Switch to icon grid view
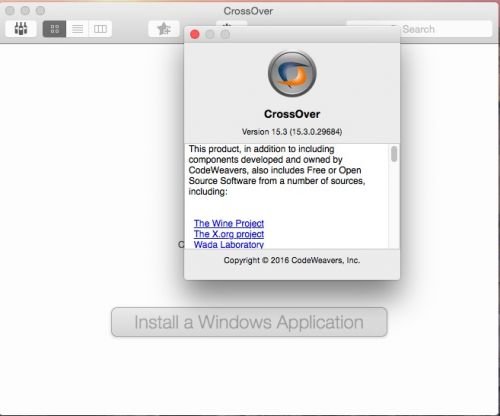The image size is (500, 416). (55, 29)
